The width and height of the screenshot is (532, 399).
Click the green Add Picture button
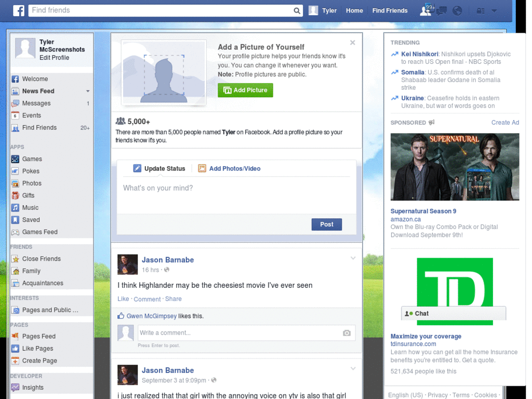[x=245, y=90]
